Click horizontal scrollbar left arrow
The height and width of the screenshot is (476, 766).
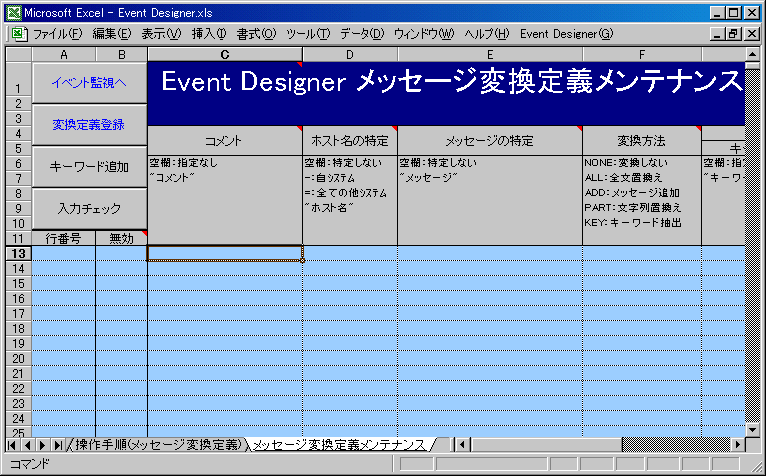[462, 445]
